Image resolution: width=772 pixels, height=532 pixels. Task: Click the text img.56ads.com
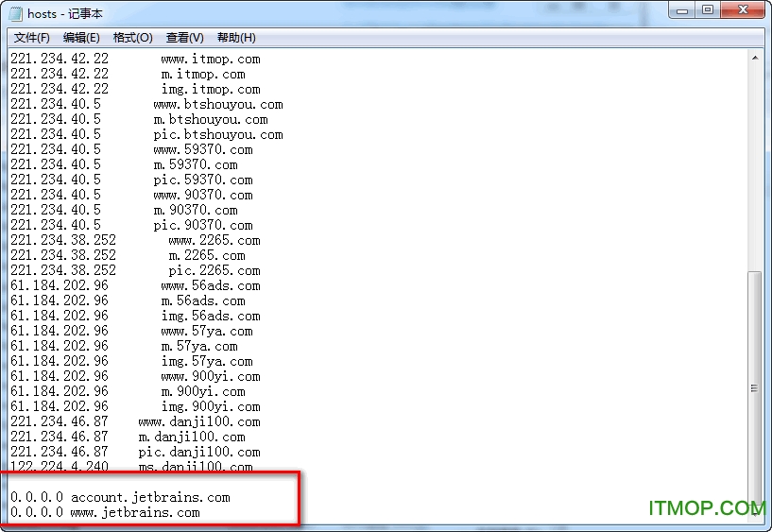(210, 316)
